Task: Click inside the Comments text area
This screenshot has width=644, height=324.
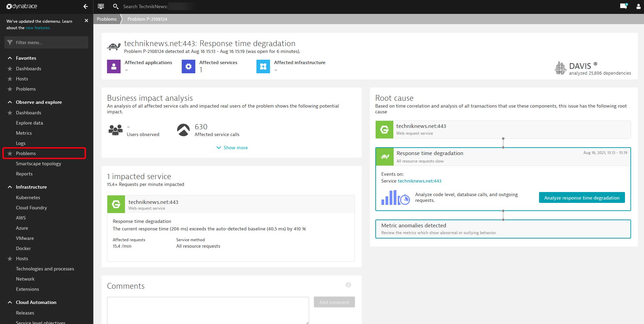Action: [208, 310]
